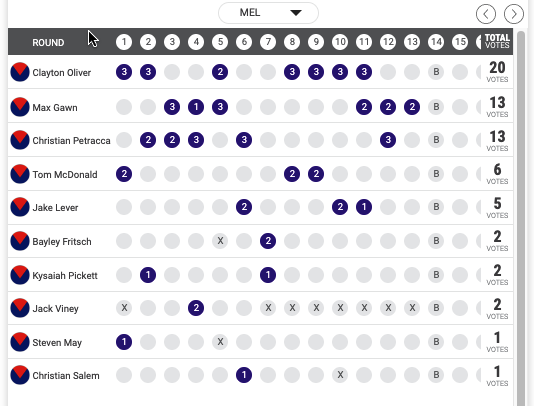This screenshot has height=406, width=534.
Task: Select round 1 header circle
Action: pos(124,42)
